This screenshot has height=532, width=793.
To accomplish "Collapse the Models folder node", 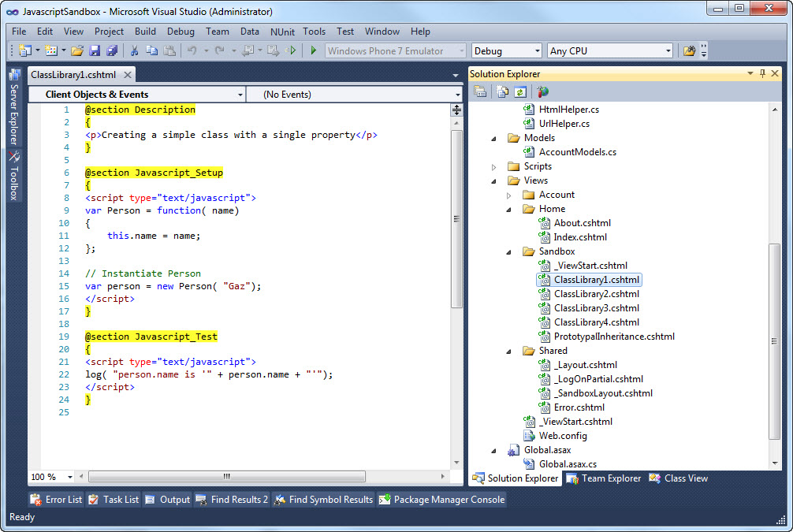I will [x=494, y=138].
